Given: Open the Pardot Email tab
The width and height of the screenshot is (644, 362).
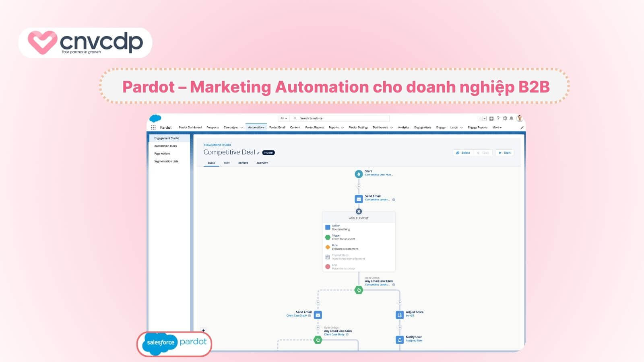Looking at the screenshot, I should (x=277, y=128).
